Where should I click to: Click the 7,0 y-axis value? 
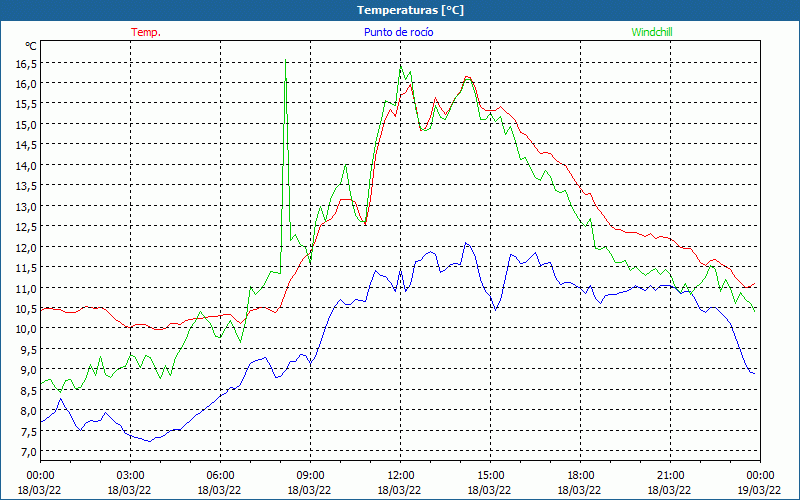point(29,452)
